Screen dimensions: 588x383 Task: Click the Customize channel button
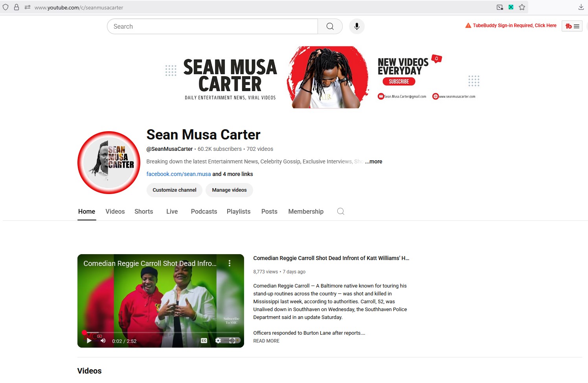pos(175,190)
